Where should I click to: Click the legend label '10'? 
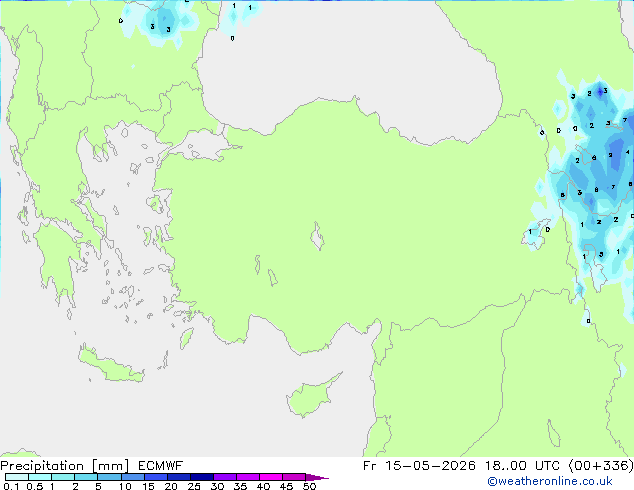(125, 486)
